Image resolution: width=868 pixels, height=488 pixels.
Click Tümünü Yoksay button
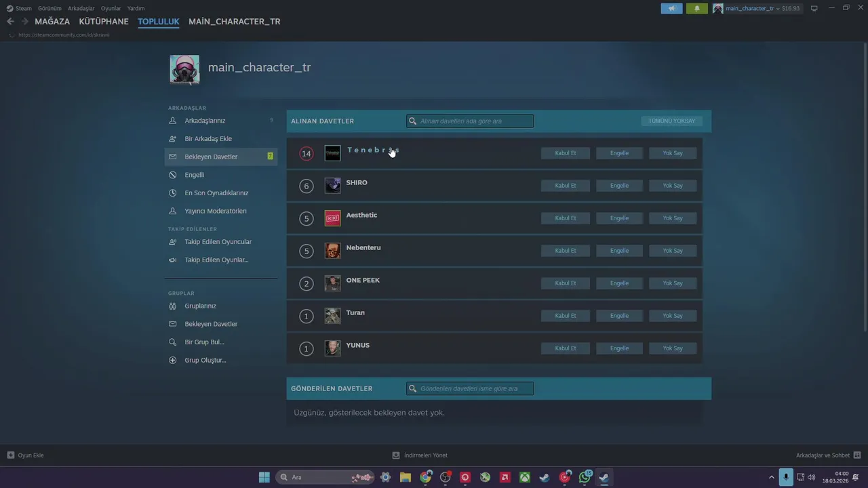671,121
